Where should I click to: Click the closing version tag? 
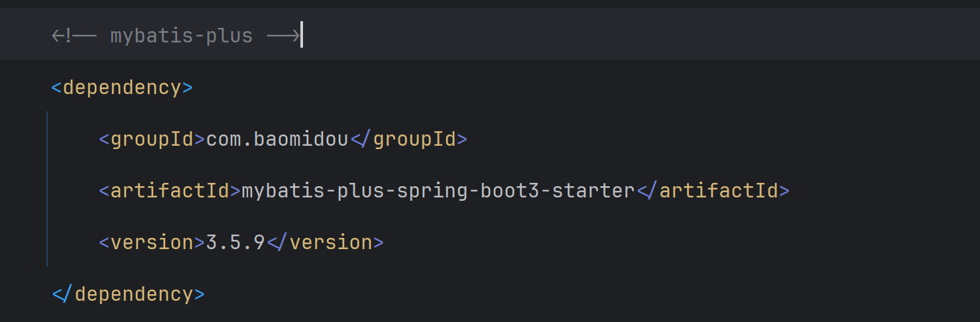(325, 242)
